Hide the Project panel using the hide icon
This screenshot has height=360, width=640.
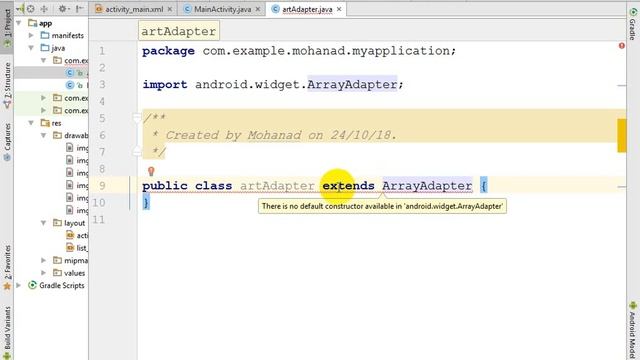pos(80,9)
